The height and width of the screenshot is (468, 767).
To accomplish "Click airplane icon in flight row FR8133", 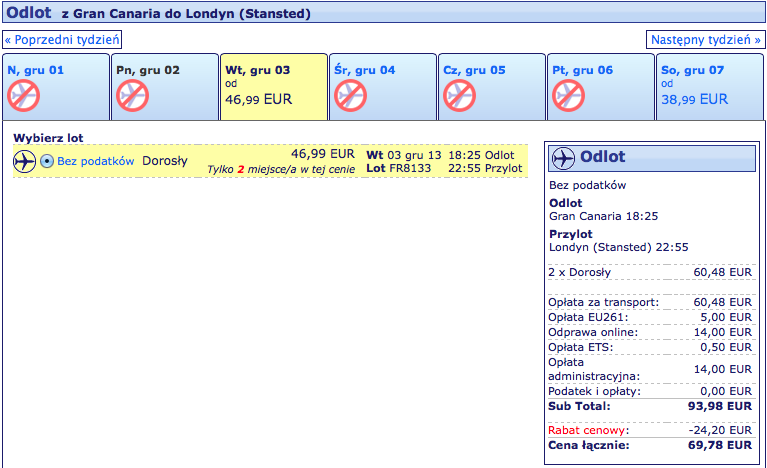I will click(x=24, y=161).
